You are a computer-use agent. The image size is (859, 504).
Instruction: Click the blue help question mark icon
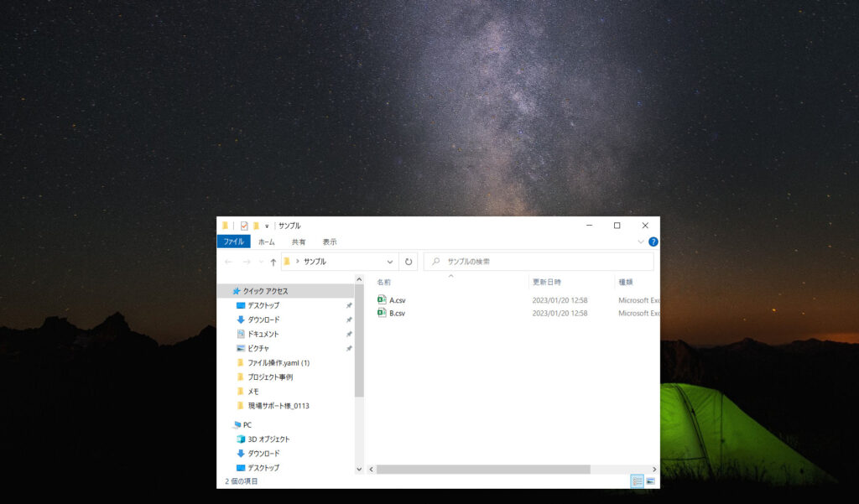653,242
